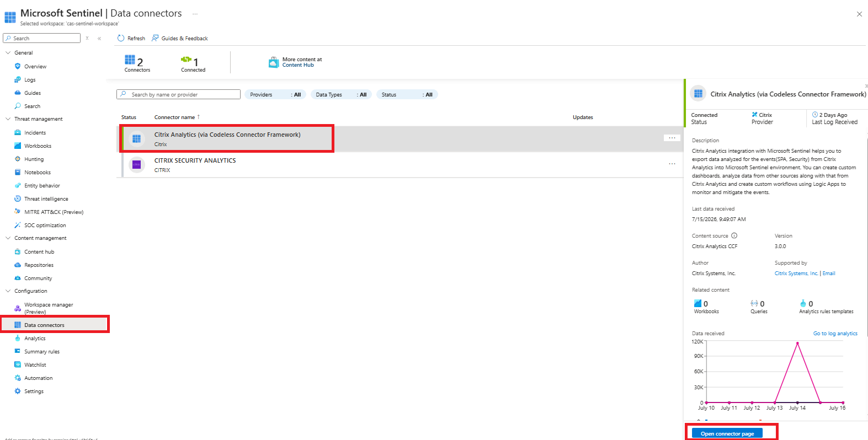868x440 pixels.
Task: Open the Community page
Action: coord(38,278)
